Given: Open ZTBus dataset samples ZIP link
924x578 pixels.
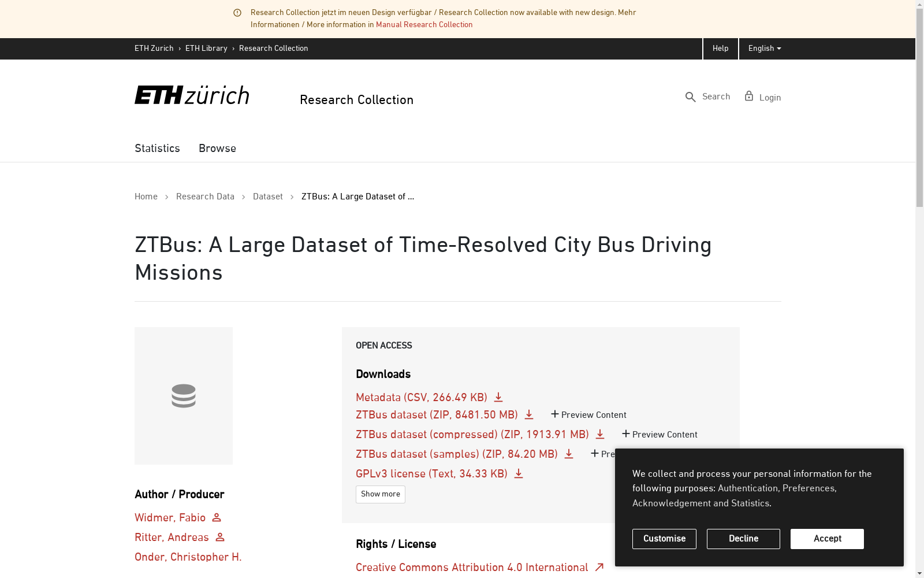Looking at the screenshot, I should 457,454.
